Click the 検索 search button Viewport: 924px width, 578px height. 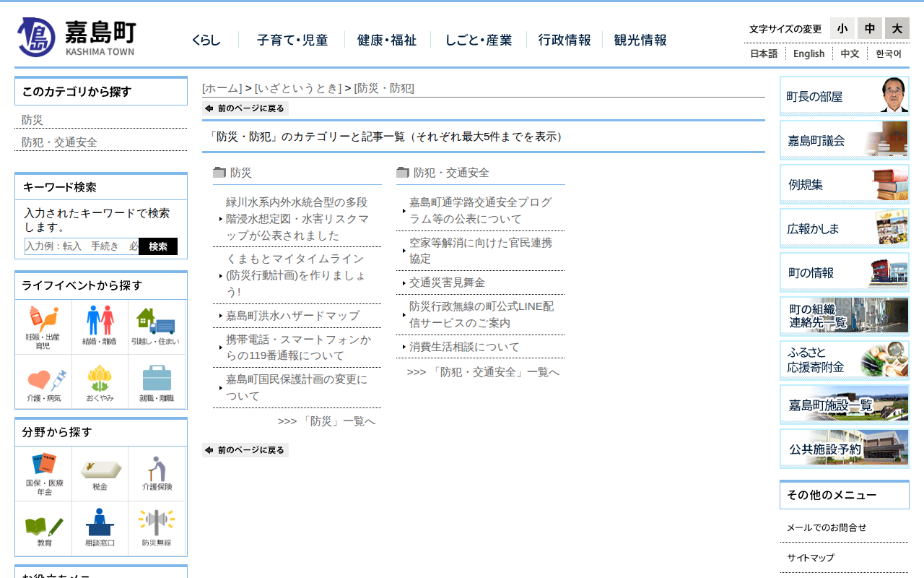click(x=158, y=246)
